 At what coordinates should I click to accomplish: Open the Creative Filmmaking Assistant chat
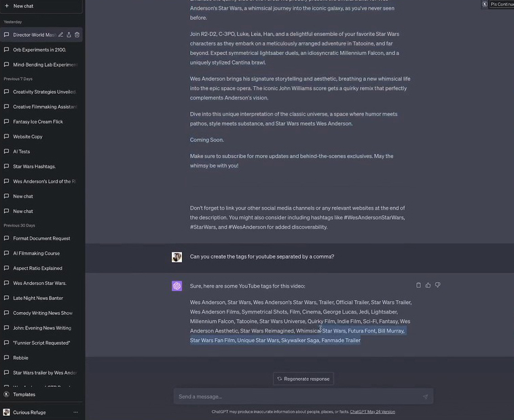click(x=41, y=107)
